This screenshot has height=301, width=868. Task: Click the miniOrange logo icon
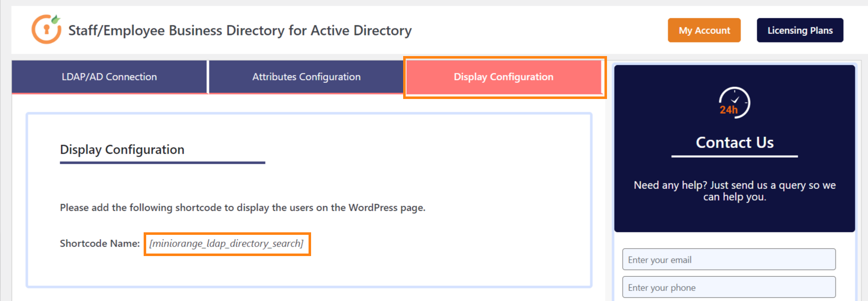pos(46,29)
